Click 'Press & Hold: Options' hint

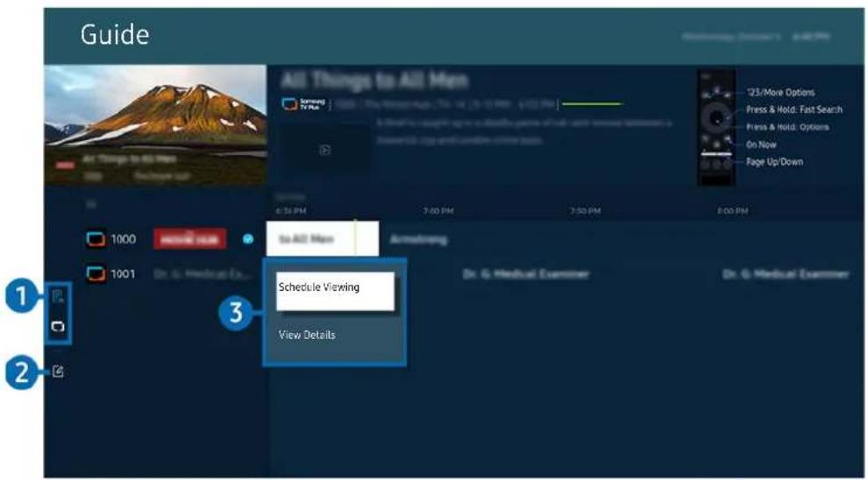tap(787, 127)
